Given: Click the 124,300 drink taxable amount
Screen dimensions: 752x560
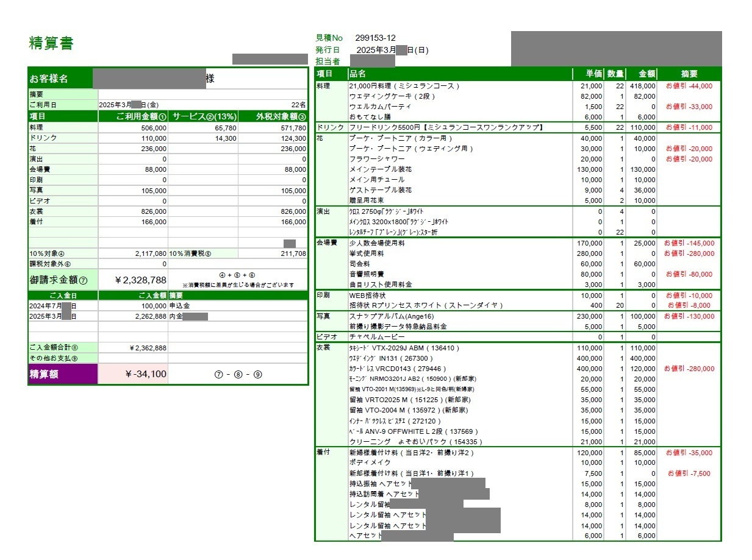Looking at the screenshot, I should click(x=293, y=138).
